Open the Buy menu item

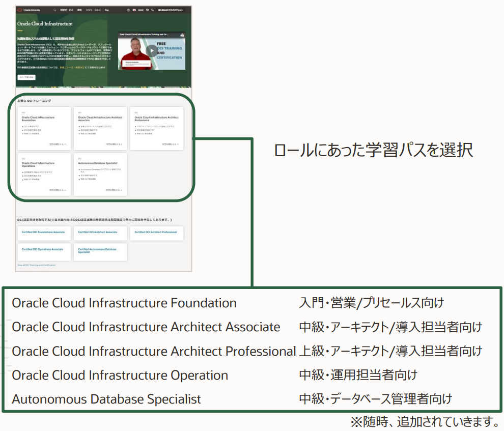click(107, 10)
